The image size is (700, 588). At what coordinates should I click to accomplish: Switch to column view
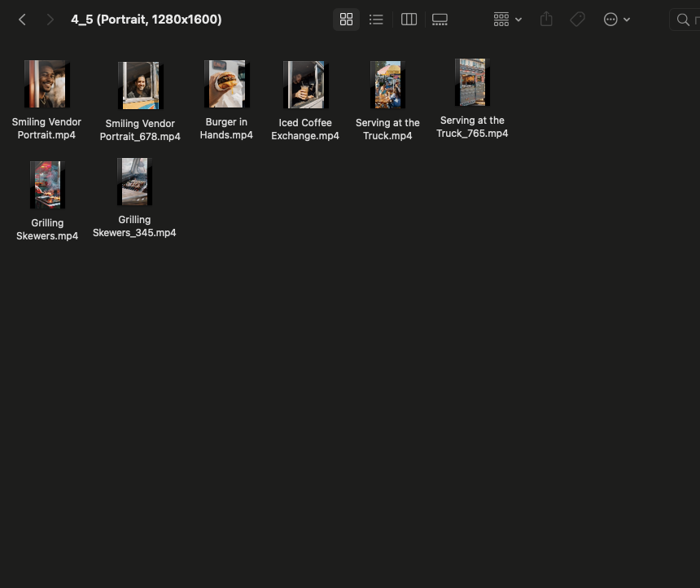[x=409, y=20]
